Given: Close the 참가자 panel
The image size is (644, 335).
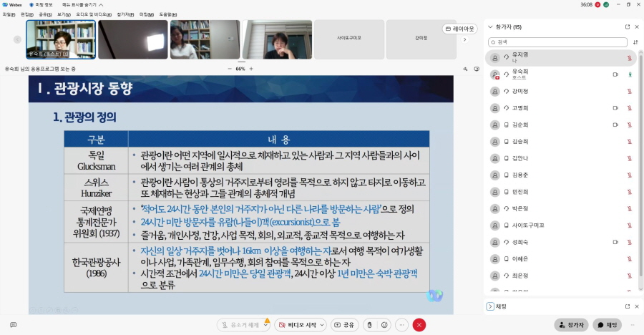Looking at the screenshot, I should pos(637,26).
